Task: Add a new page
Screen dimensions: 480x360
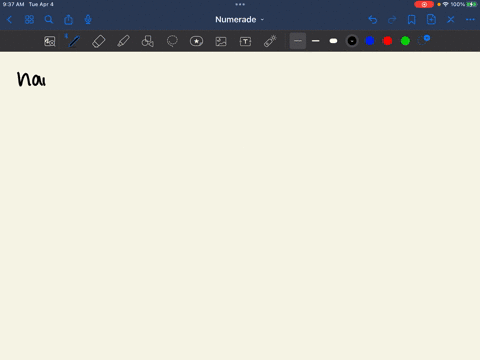Action: (431, 20)
